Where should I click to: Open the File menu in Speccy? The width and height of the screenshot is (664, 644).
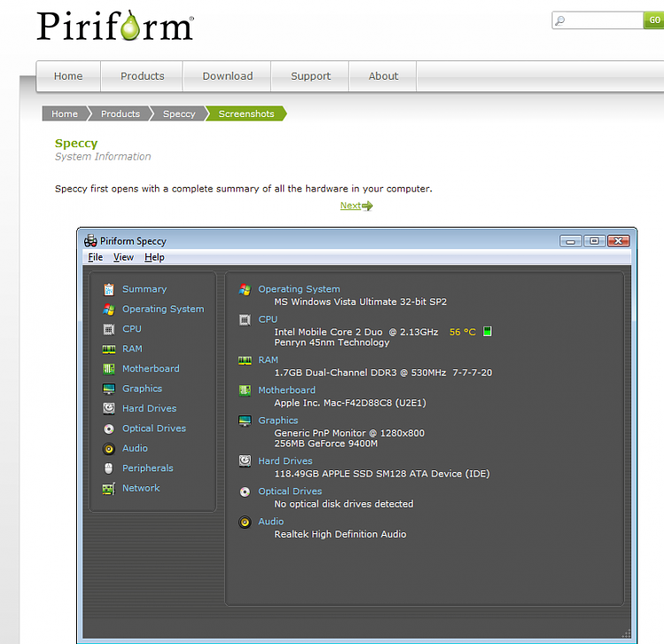coord(96,257)
